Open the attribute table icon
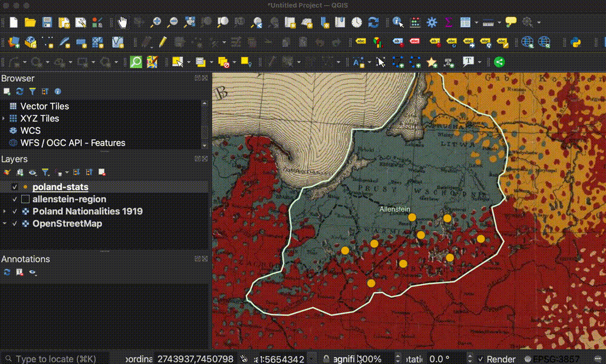606x364 pixels. tap(465, 22)
